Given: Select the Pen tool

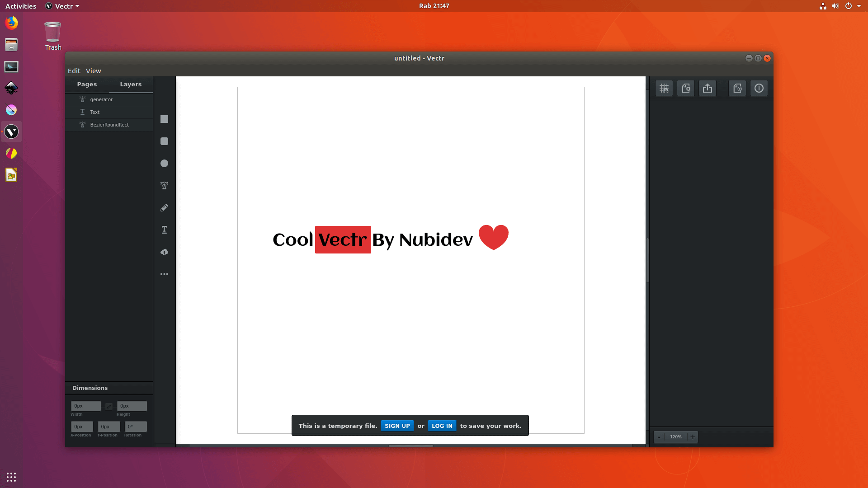Looking at the screenshot, I should point(164,186).
